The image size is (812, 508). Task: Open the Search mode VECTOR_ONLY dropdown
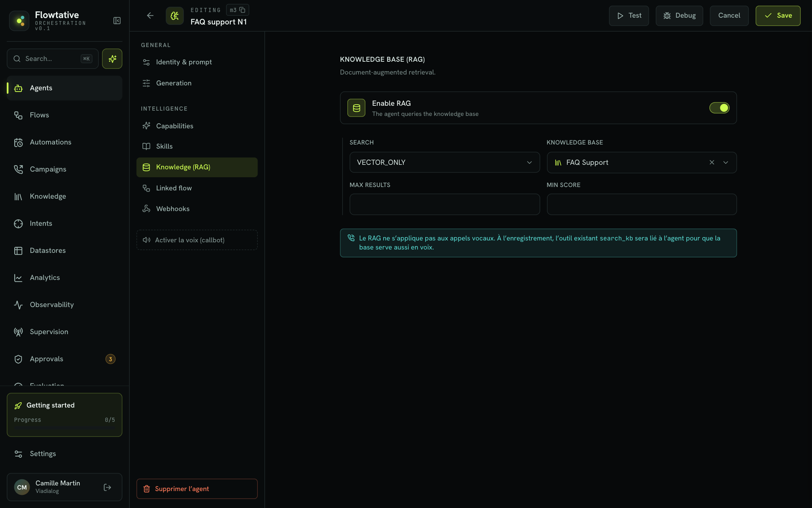(444, 163)
